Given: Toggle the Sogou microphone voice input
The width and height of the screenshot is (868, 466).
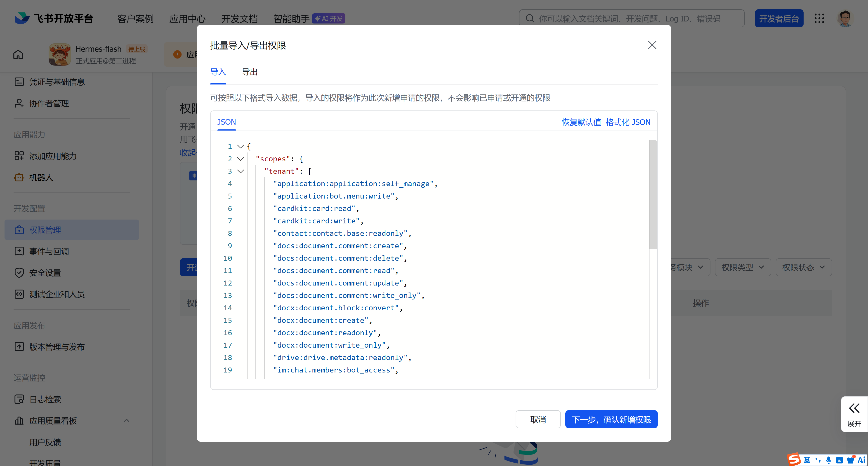Looking at the screenshot, I should 829,460.
